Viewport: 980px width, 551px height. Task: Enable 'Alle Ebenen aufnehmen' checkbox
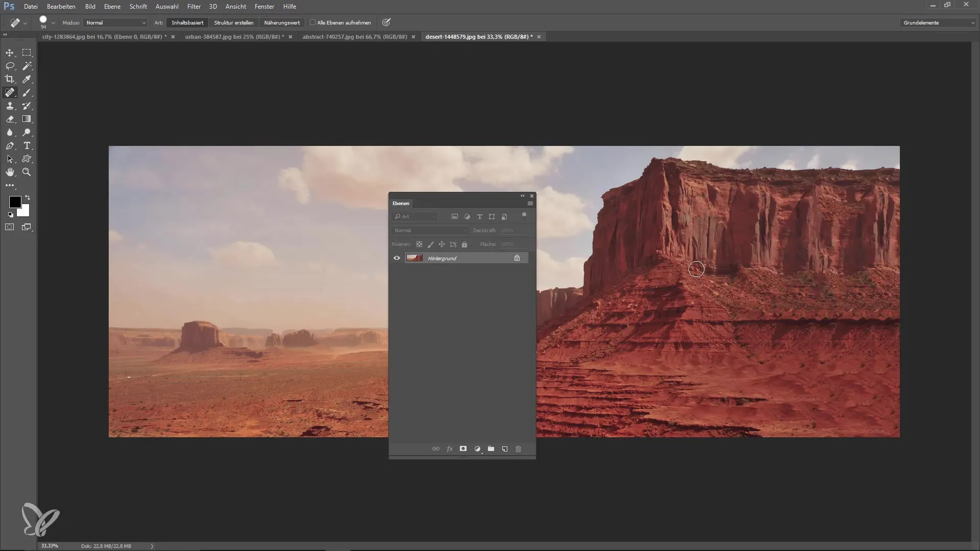tap(313, 22)
